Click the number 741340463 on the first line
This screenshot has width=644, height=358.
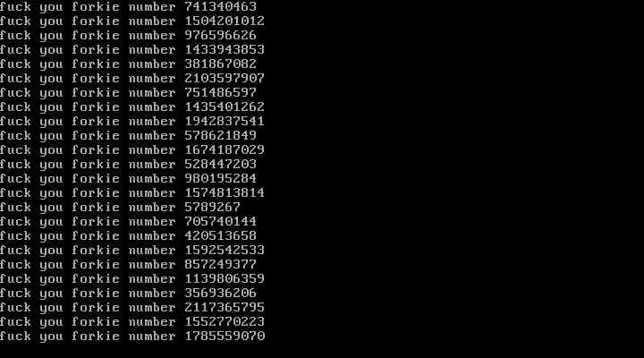(x=221, y=6)
